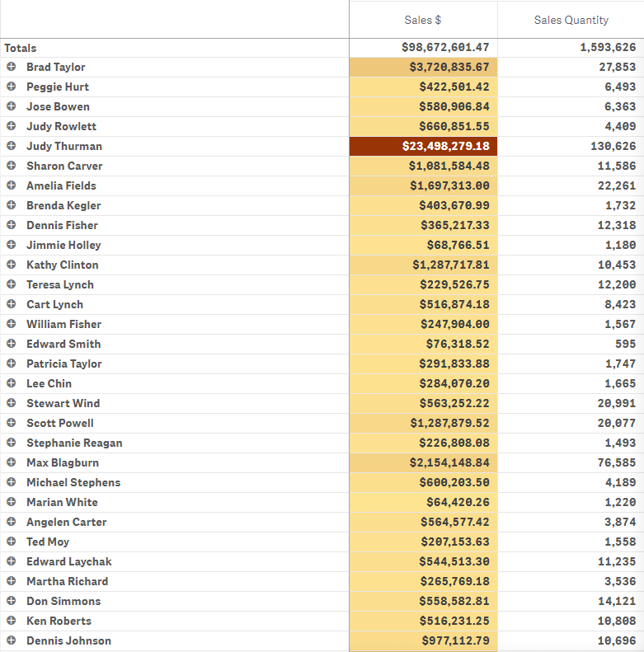Click the Brad Taylor name
The width and height of the screenshot is (644, 652).
(56, 67)
